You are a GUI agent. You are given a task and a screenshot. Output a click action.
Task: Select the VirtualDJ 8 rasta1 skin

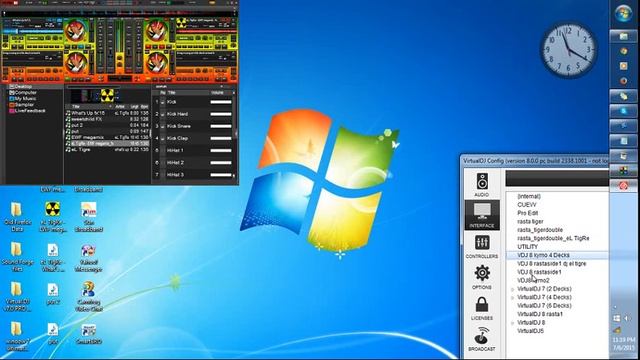(x=540, y=314)
